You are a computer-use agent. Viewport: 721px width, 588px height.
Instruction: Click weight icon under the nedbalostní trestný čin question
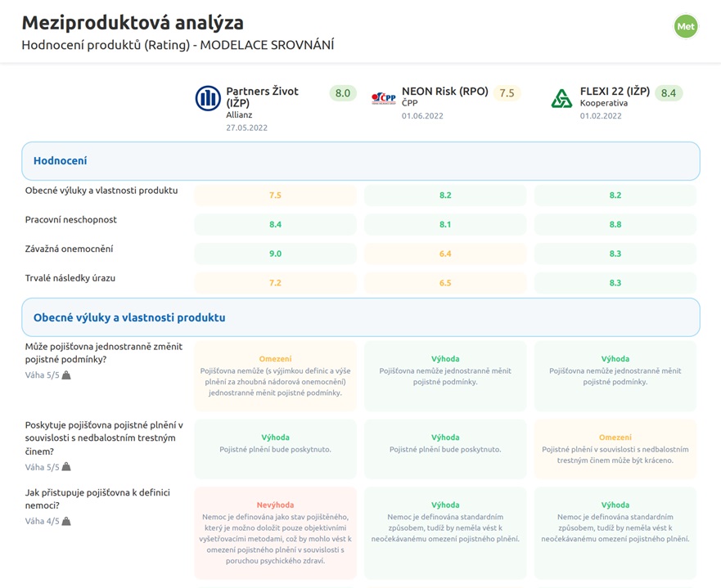pos(66,467)
